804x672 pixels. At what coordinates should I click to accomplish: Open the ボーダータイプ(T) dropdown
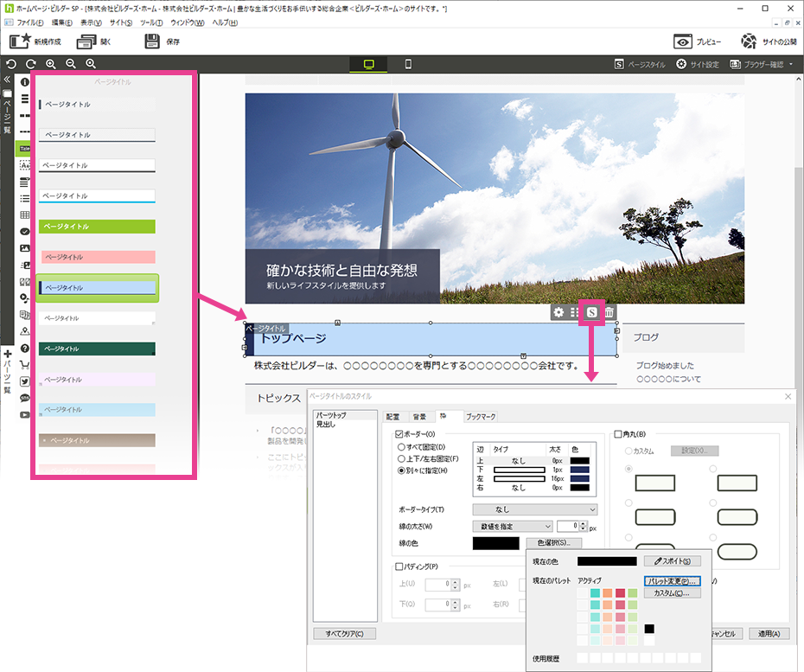click(x=535, y=509)
